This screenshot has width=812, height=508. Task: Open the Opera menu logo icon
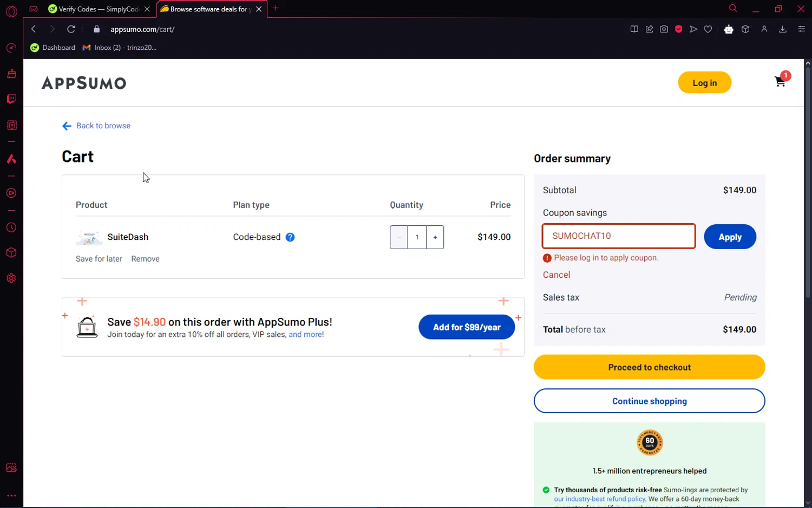click(x=11, y=11)
